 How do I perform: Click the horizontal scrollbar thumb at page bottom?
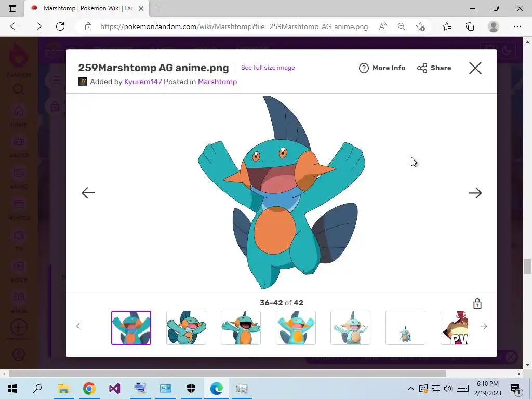tap(228, 374)
